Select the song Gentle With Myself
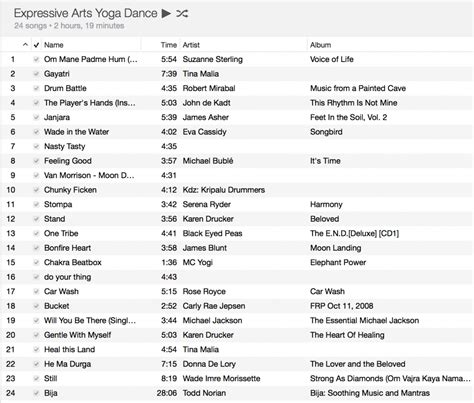 pos(77,335)
